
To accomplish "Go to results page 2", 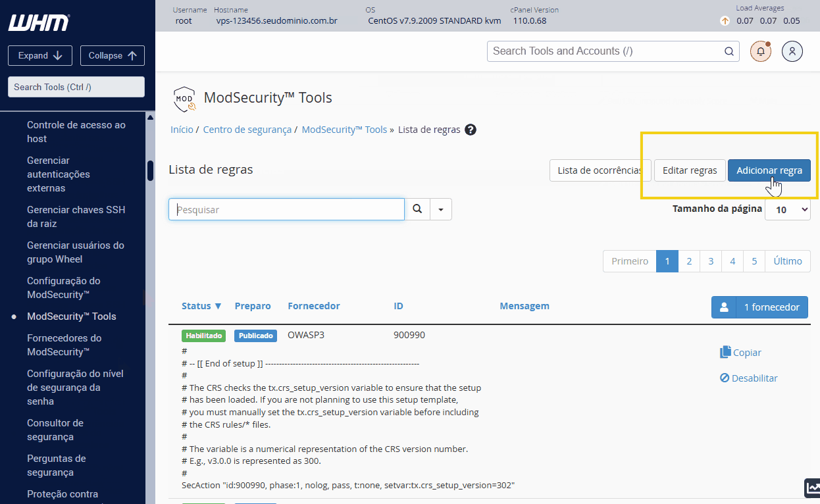I will pyautogui.click(x=689, y=261).
